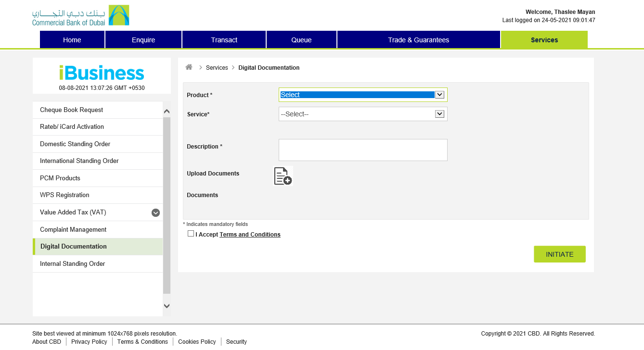Viewport: 644px width, 350px height.
Task: Expand the Value Added Tax (VAT) submenu
Action: tap(155, 212)
